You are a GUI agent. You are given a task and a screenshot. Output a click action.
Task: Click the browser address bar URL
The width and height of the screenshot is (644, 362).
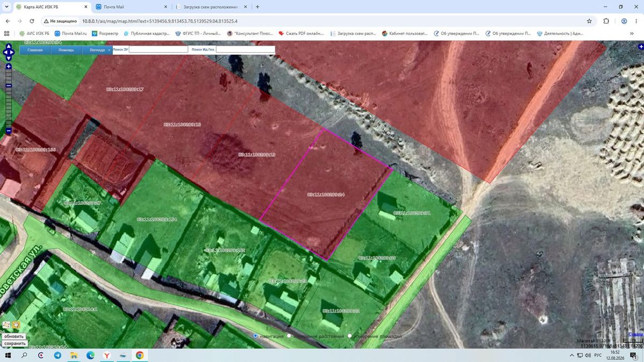click(x=160, y=21)
